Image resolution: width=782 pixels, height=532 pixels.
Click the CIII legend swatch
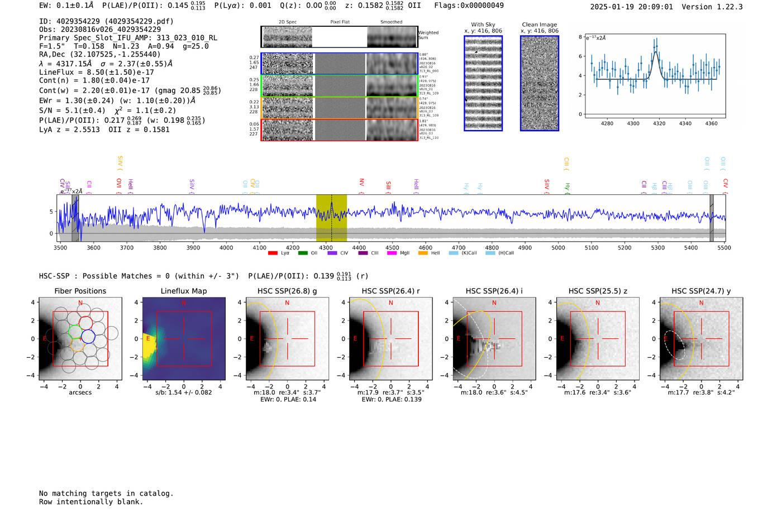tap(363, 253)
